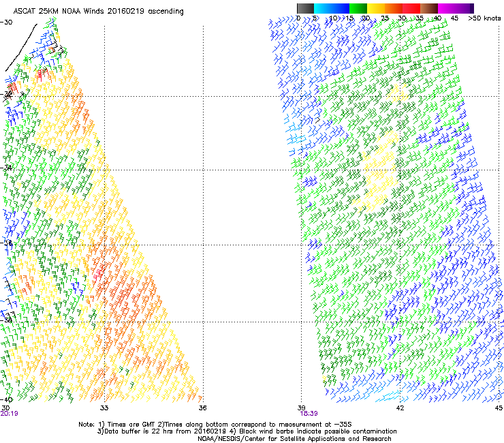Click the gray 0-5 knots legend swatch
504x443 pixels.
[x=305, y=8]
